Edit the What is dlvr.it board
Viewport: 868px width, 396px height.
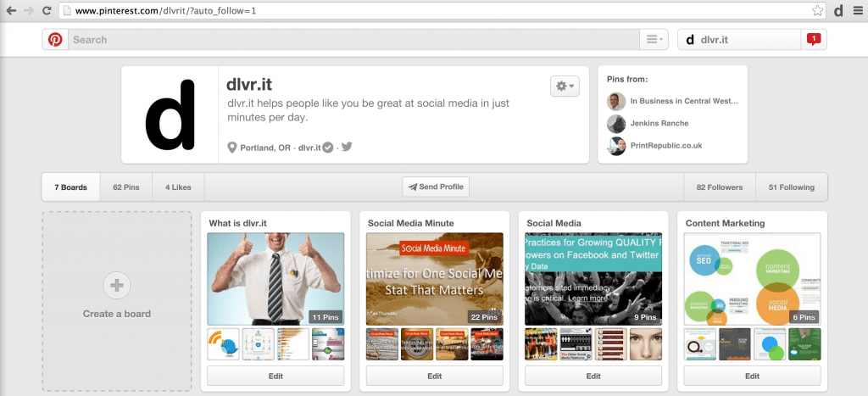click(275, 376)
